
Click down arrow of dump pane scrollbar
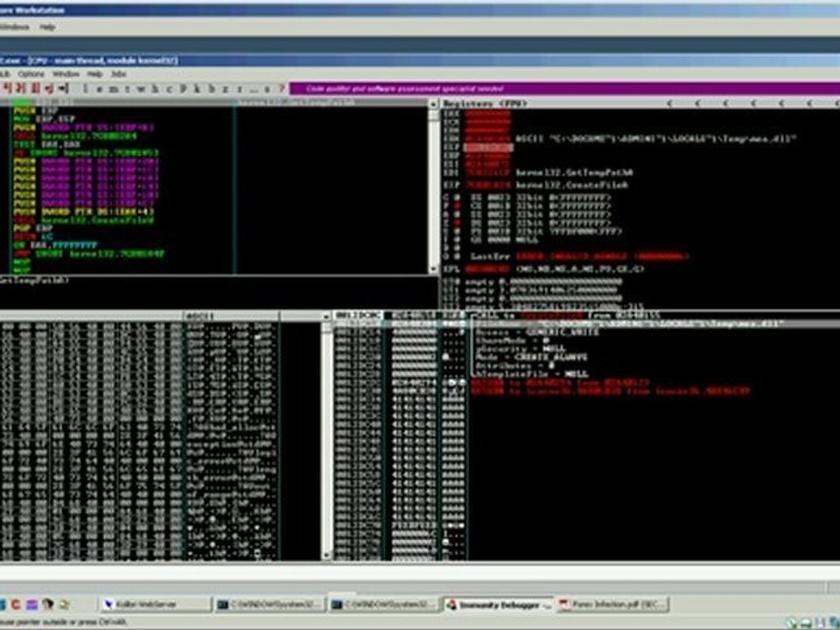pos(326,556)
